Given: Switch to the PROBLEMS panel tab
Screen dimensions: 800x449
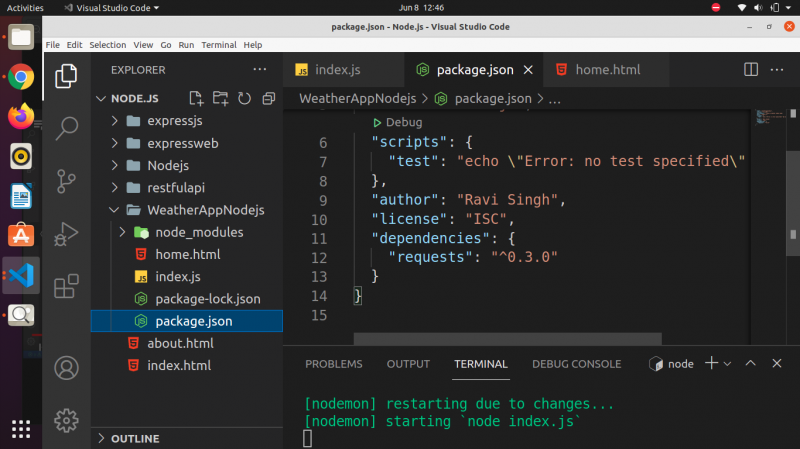Looking at the screenshot, I should 334,364.
